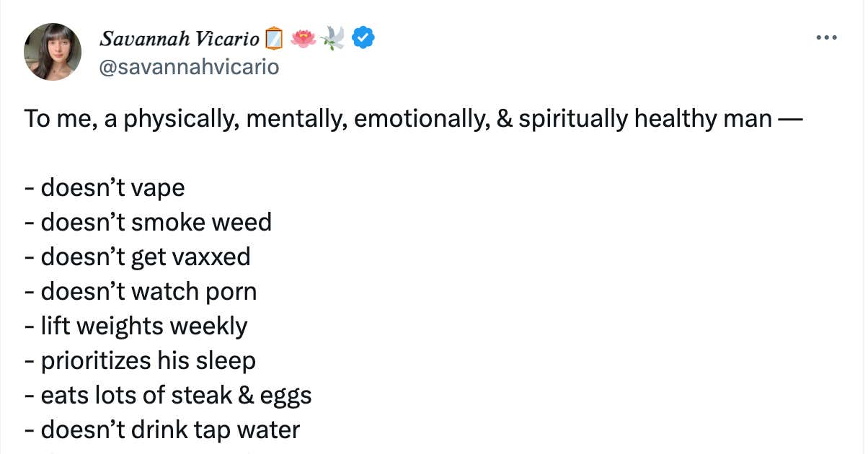Click the 'eats lots of steak & eggs' line
Viewport: 868px width, 454px height.
pos(167,395)
